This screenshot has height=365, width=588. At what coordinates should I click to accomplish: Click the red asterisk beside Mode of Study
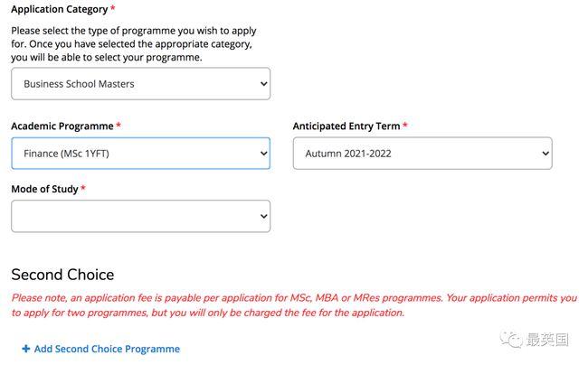pos(83,189)
